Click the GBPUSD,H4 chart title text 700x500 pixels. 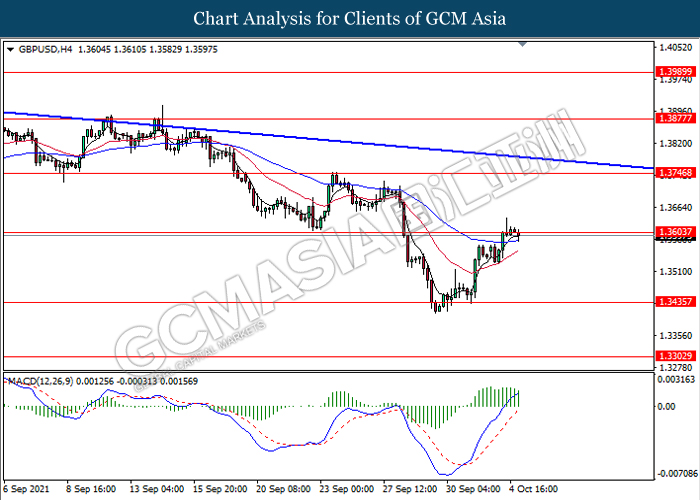coord(45,50)
